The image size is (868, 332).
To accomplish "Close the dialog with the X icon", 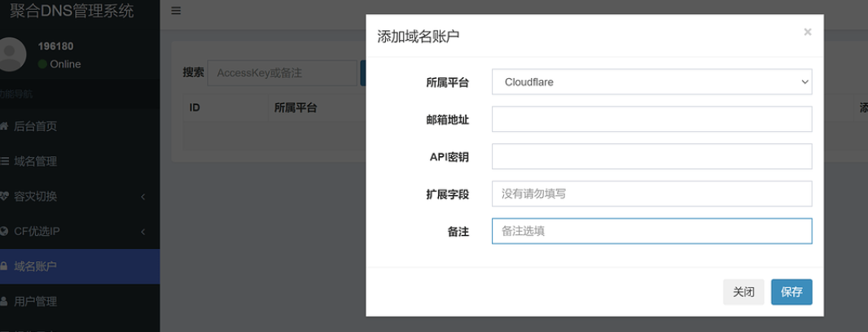I will [807, 33].
